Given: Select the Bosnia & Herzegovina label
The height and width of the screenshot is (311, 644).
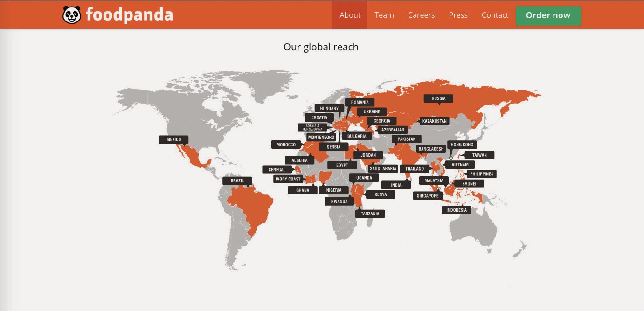Looking at the screenshot, I should (x=313, y=127).
